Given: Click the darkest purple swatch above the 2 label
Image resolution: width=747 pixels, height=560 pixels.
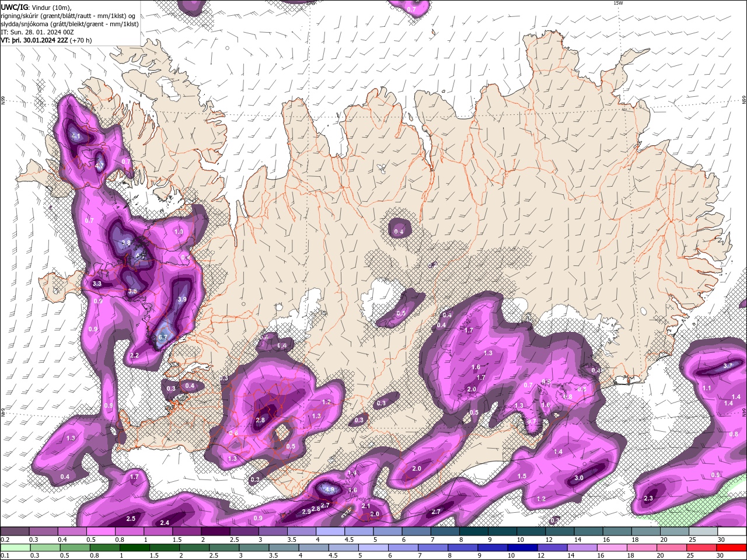Looking at the screenshot, I should tap(215, 531).
